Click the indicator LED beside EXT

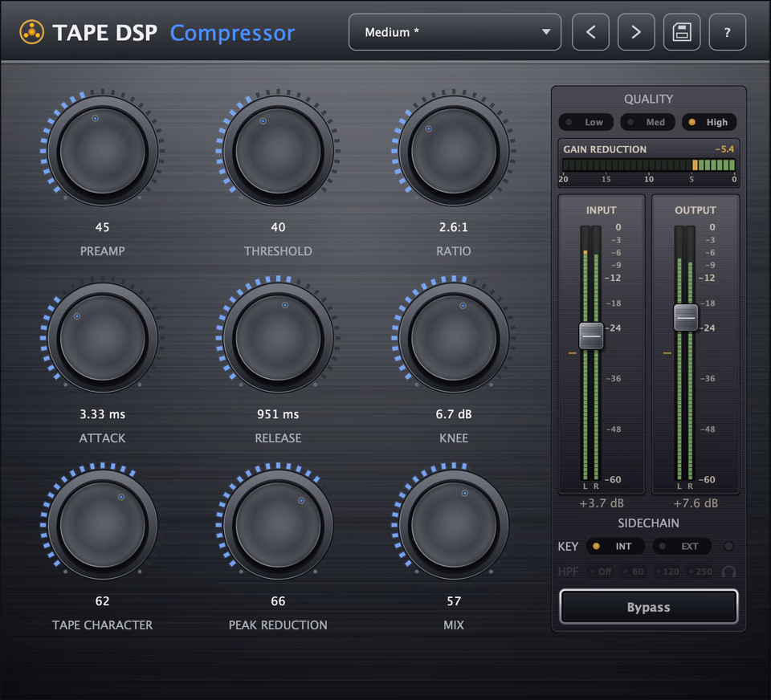[x=728, y=546]
